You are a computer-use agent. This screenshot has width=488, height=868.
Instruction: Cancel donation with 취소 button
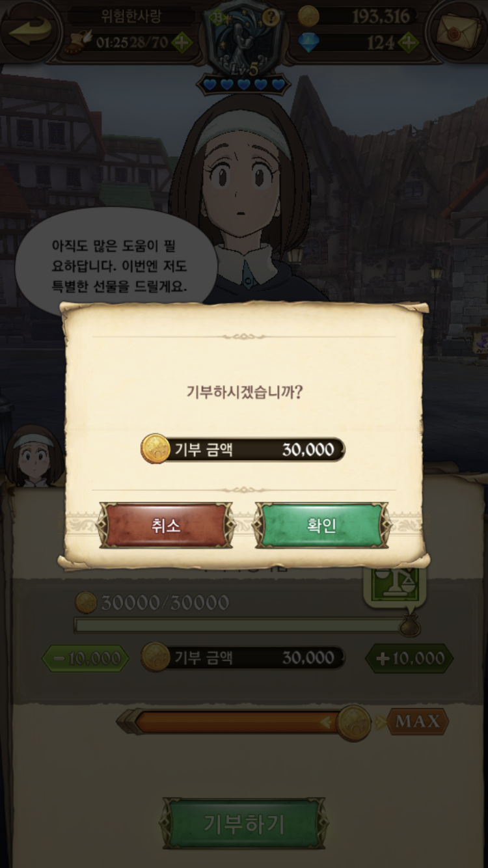166,525
